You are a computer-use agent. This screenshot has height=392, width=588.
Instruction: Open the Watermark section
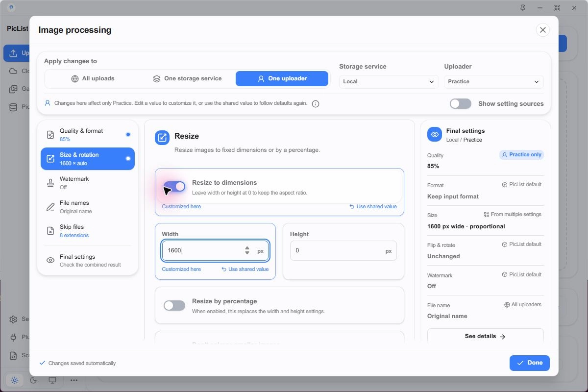point(88,183)
